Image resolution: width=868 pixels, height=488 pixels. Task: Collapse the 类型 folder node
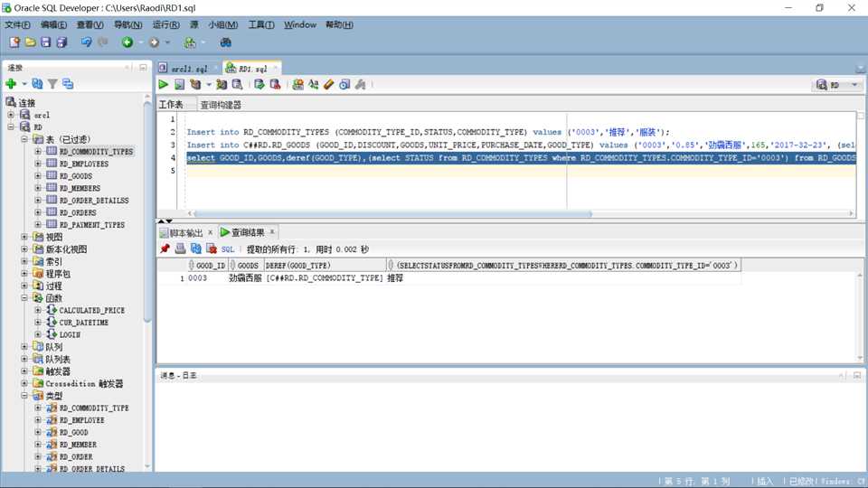click(x=24, y=396)
